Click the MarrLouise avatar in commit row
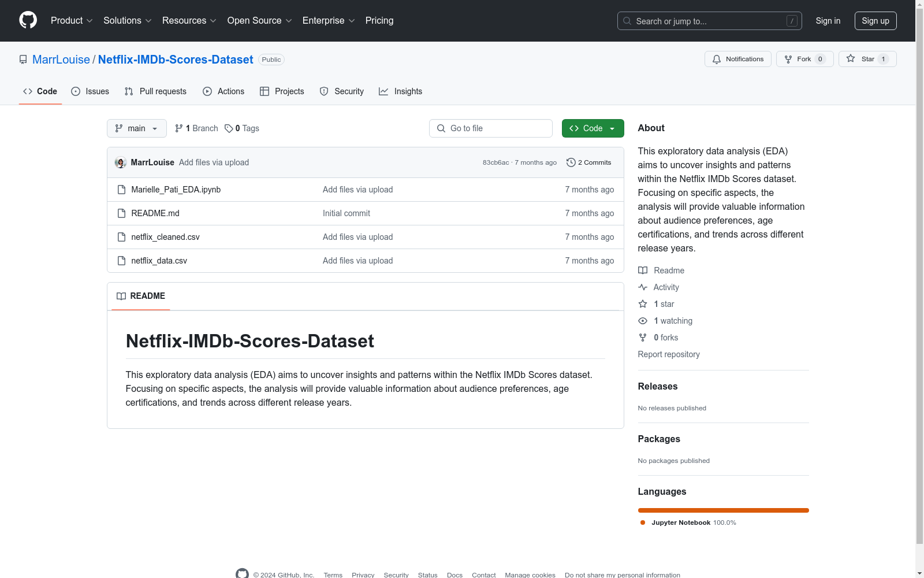Viewport: 924px width, 578px height. pyautogui.click(x=121, y=162)
